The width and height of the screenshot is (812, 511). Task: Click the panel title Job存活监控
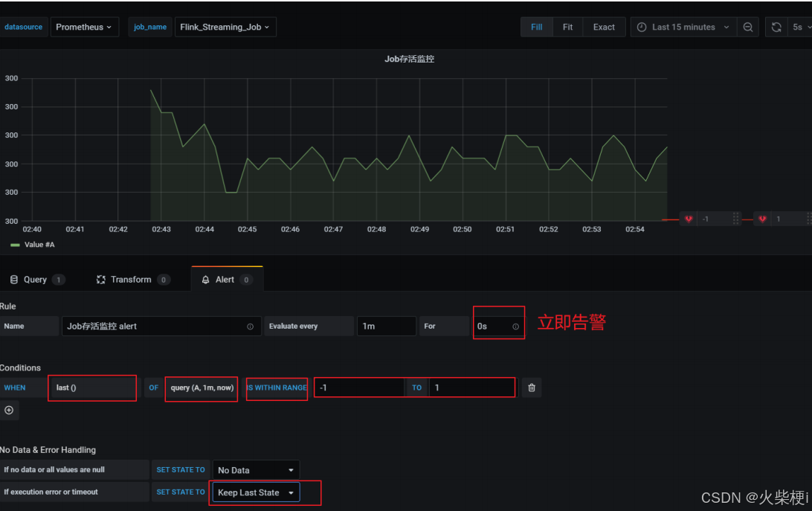pos(409,59)
